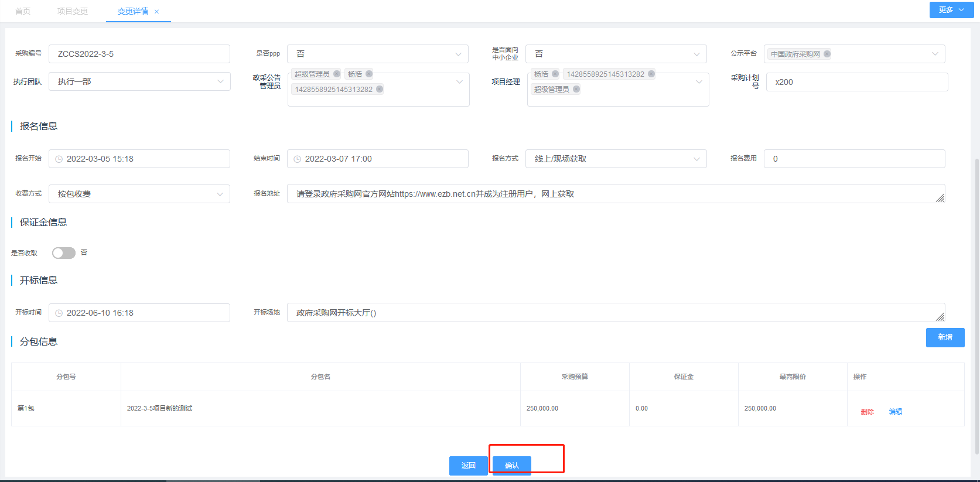Click the 报名开始 date field
This screenshot has height=482, width=980.
[x=139, y=159]
